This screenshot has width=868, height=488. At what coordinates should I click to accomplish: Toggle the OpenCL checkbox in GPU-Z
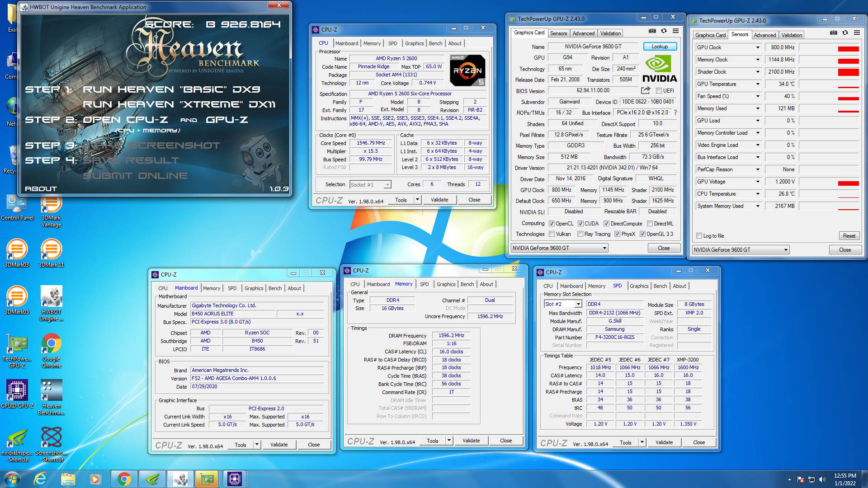[552, 224]
